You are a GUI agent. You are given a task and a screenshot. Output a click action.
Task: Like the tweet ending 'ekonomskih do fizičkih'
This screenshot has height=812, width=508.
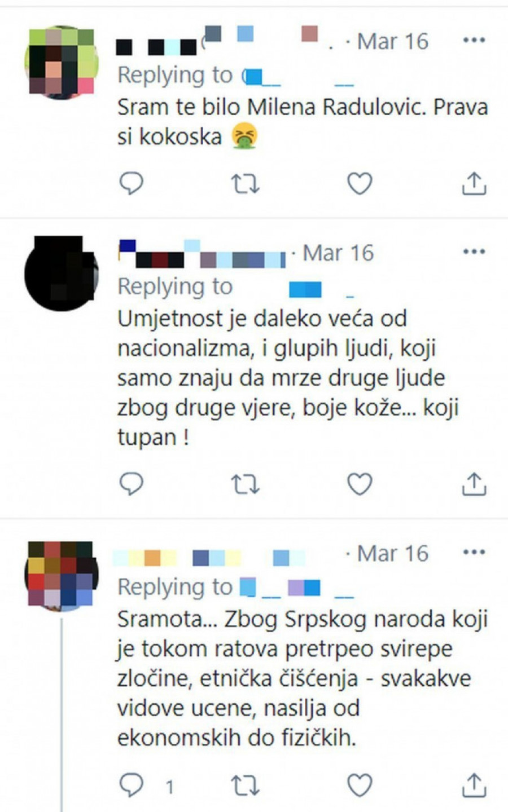click(360, 784)
